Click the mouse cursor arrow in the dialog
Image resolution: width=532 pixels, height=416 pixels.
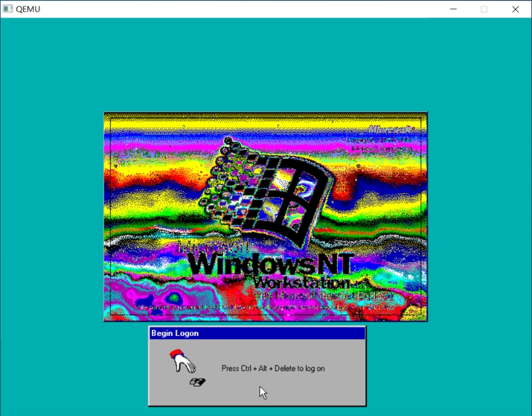pos(262,392)
